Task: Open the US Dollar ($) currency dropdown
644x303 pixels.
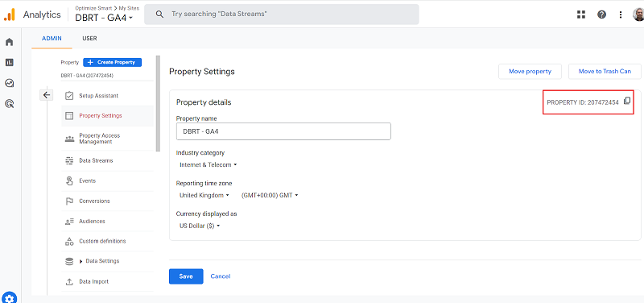Action: (x=200, y=226)
